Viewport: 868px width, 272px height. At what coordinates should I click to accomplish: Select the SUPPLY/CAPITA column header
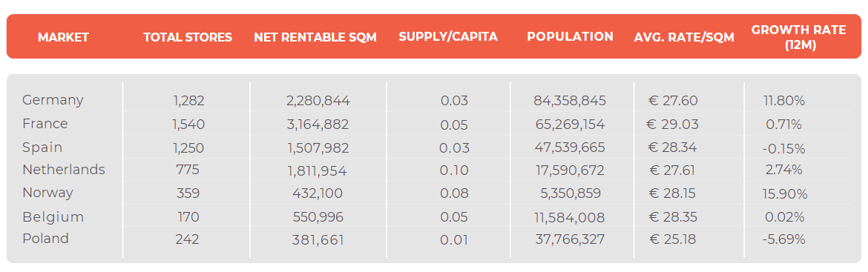448,37
